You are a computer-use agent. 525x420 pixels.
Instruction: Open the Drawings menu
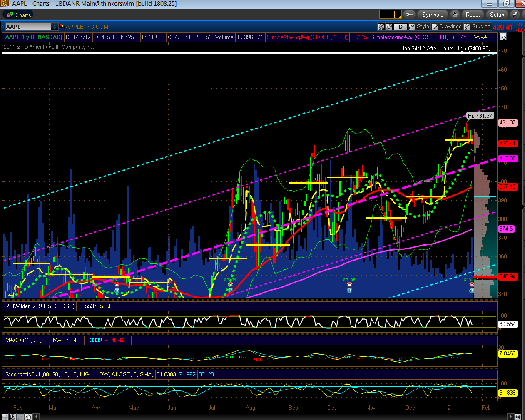[x=447, y=27]
